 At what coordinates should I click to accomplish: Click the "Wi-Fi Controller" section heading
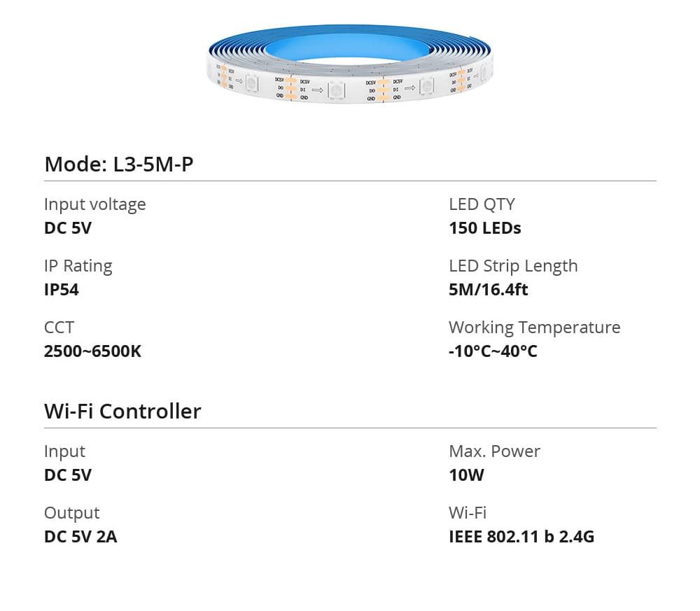pyautogui.click(x=122, y=412)
